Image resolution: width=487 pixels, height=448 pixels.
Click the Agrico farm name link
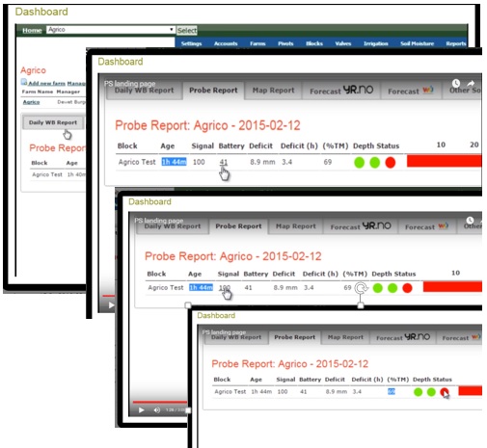31,102
